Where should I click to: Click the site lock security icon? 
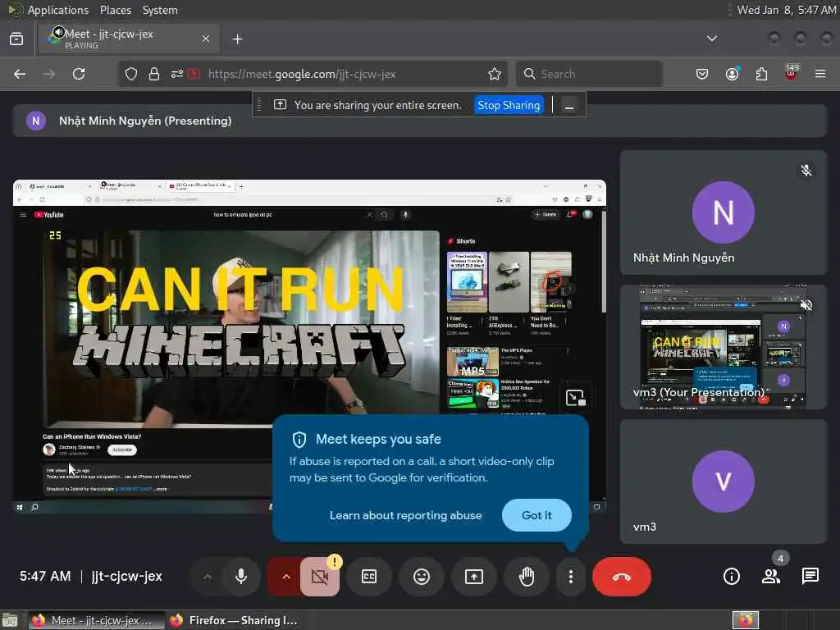pyautogui.click(x=154, y=74)
